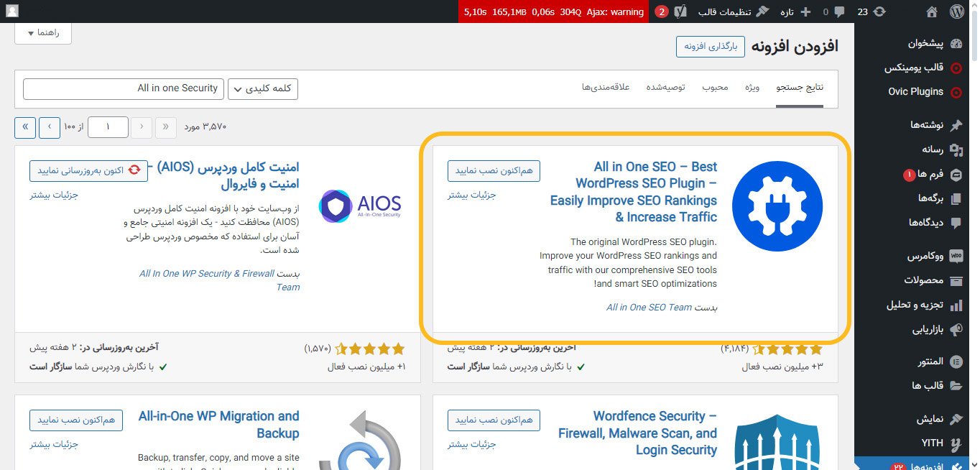
Task: Open the Yoast SEO admin bar icon
Action: click(682, 11)
